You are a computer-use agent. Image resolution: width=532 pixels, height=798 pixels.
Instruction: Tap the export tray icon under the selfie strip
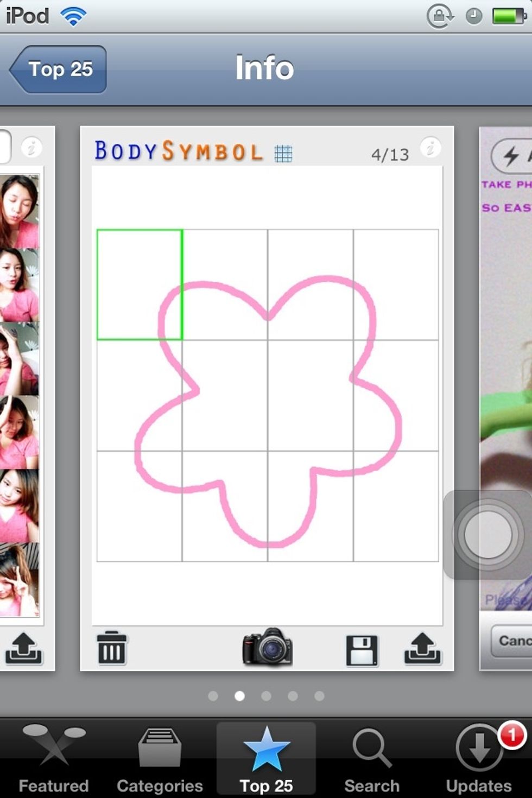tap(25, 650)
